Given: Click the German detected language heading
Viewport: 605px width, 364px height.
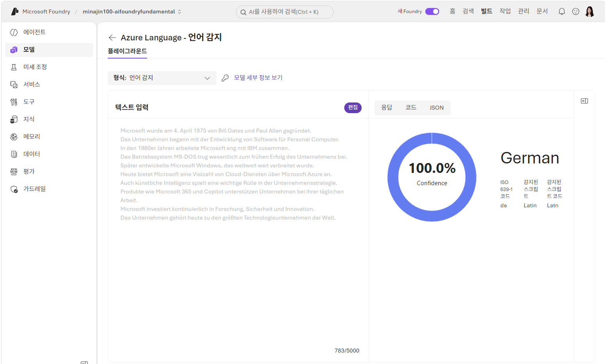Looking at the screenshot, I should pyautogui.click(x=530, y=158).
